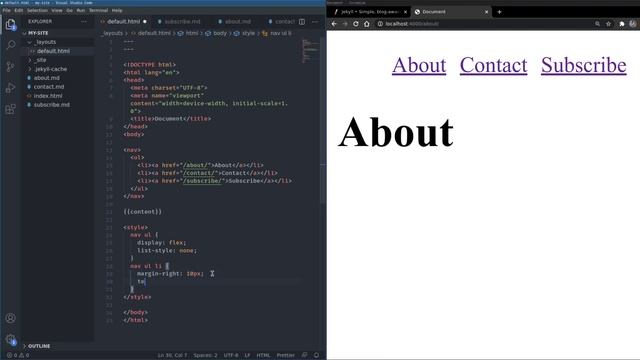Switch to the contact editor tab
640x360 pixels.
tap(282, 22)
